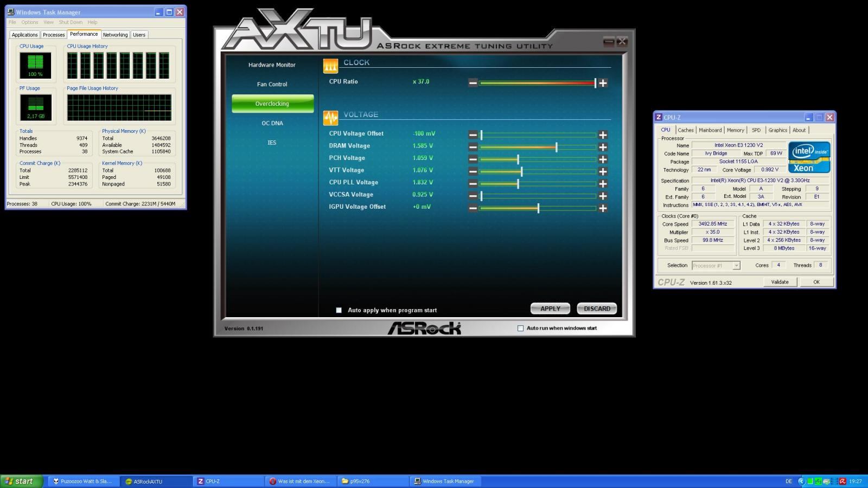This screenshot has height=488, width=868.
Task: Click the Avira tray icon
Action: [x=843, y=481]
